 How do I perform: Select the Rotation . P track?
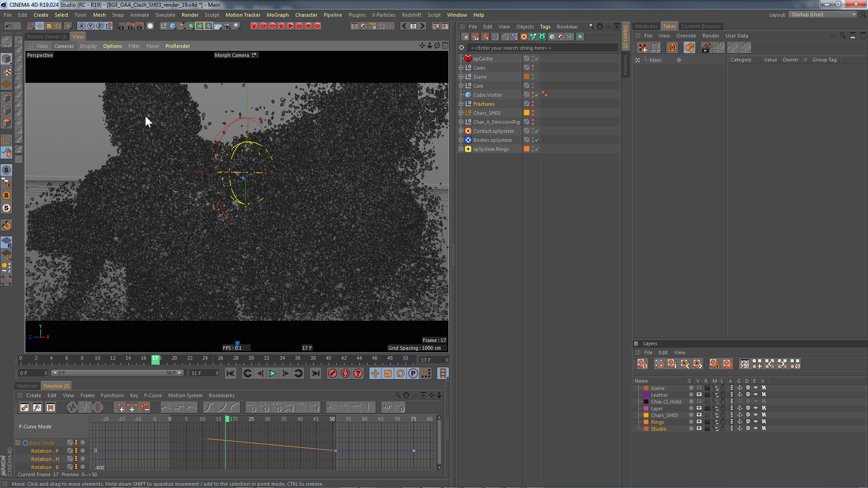click(45, 451)
